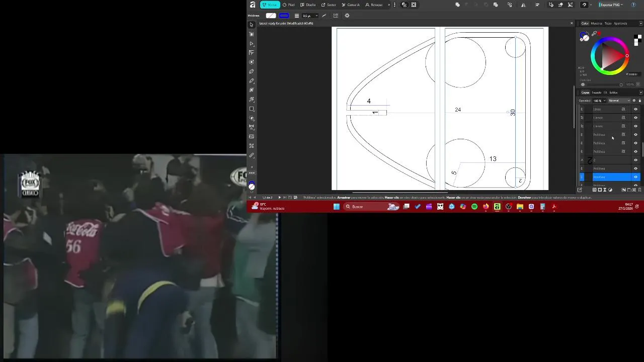Click the Exportar PNG button
The height and width of the screenshot is (362, 644).
[x=609, y=5]
